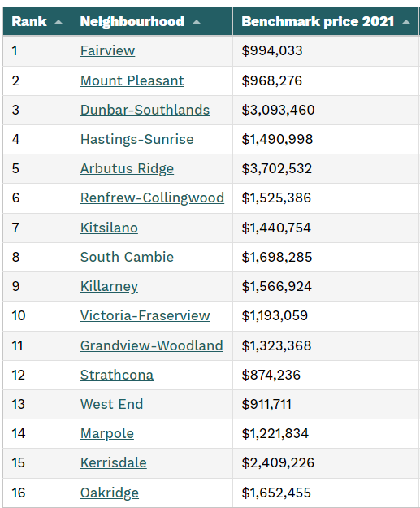Open the Fairview neighbourhood link
Screen dimensions: 420x508
coord(107,50)
